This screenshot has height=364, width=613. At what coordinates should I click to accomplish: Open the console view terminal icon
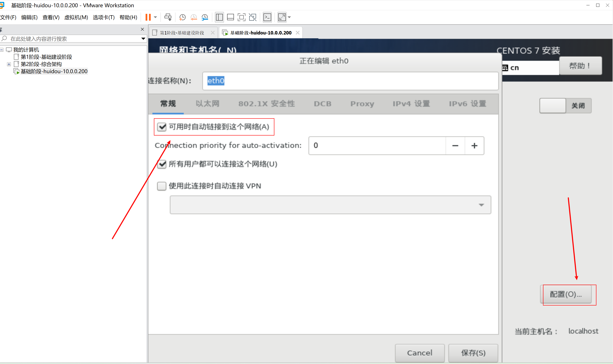pos(267,17)
